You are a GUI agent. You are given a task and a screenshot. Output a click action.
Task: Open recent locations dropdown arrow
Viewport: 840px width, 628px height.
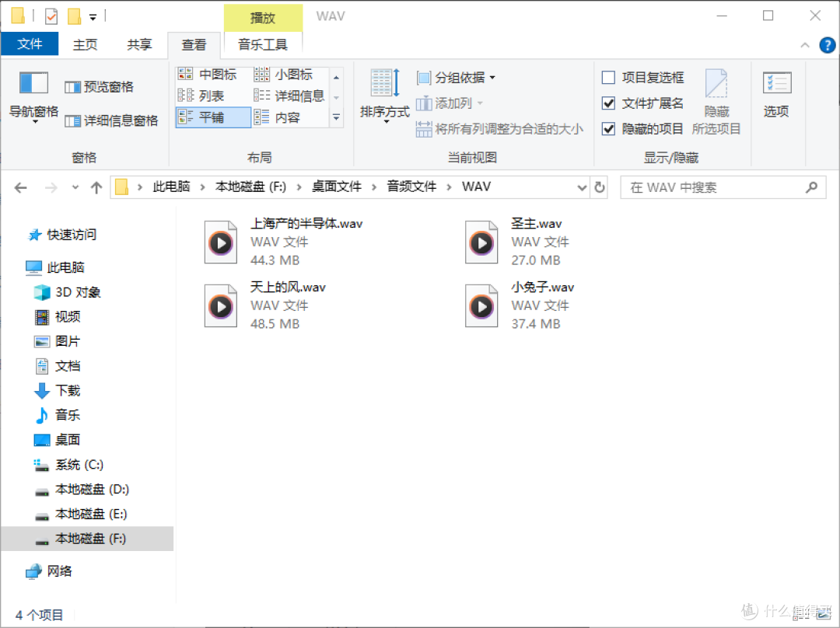pyautogui.click(x=75, y=187)
